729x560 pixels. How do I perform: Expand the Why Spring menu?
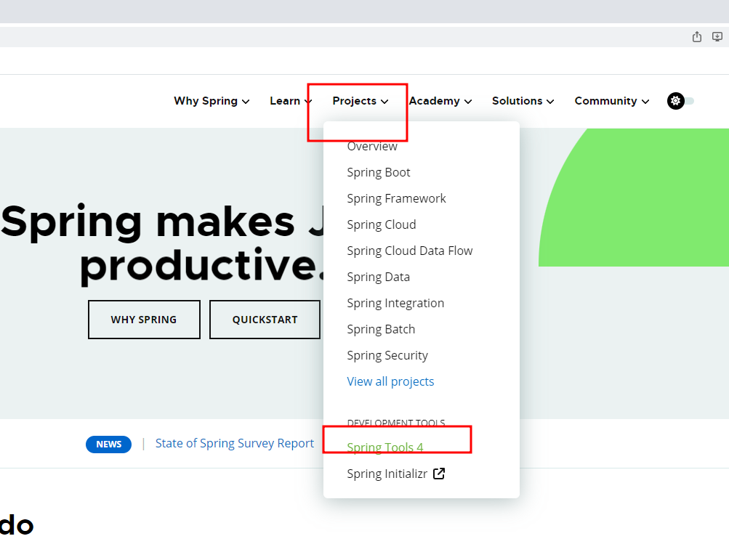tap(212, 101)
